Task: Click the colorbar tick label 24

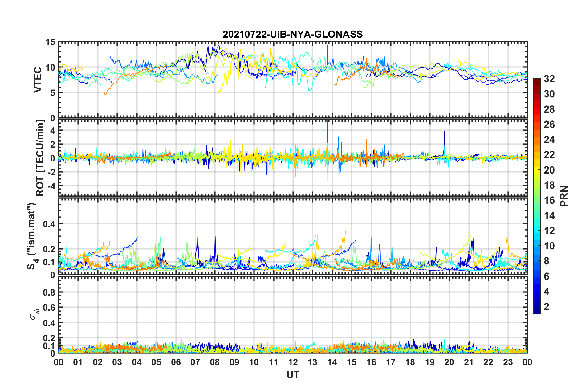Action: 549,140
